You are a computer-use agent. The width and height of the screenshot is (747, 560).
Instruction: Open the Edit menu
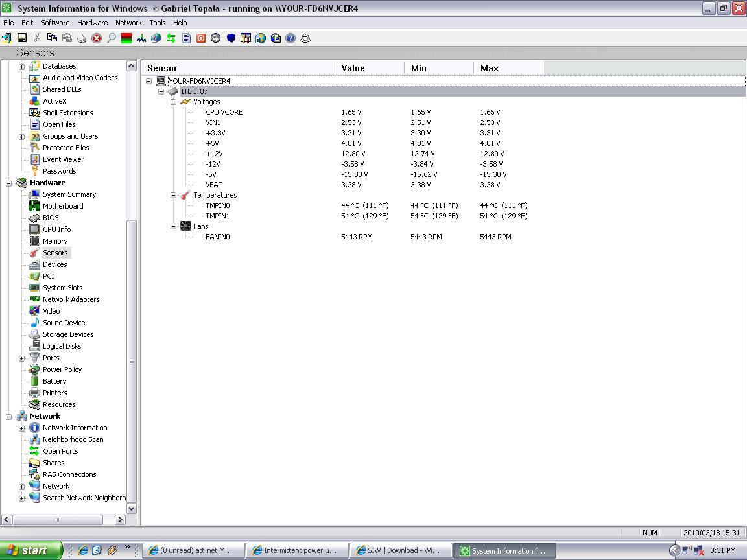[27, 23]
